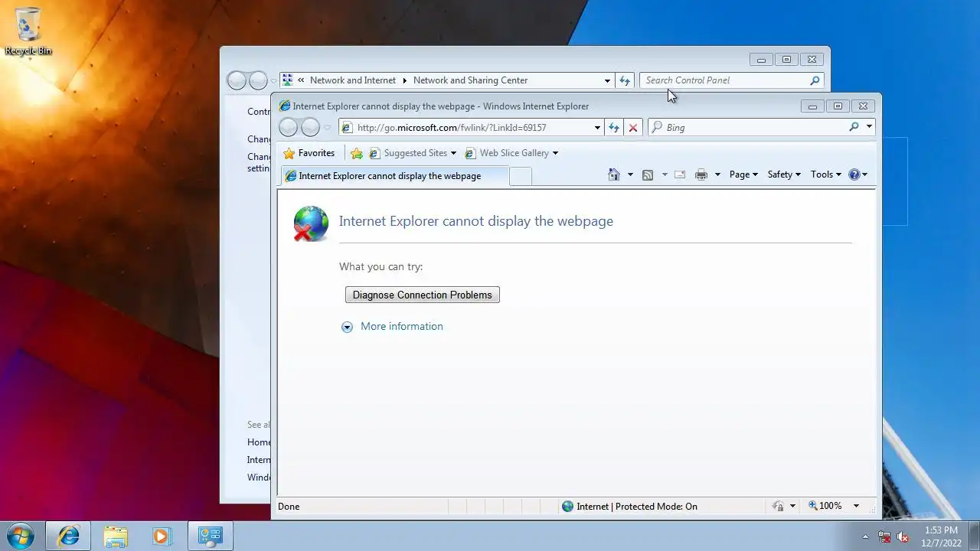This screenshot has height=551, width=980.
Task: Click Network and Internet breadcrumb
Action: (x=353, y=80)
